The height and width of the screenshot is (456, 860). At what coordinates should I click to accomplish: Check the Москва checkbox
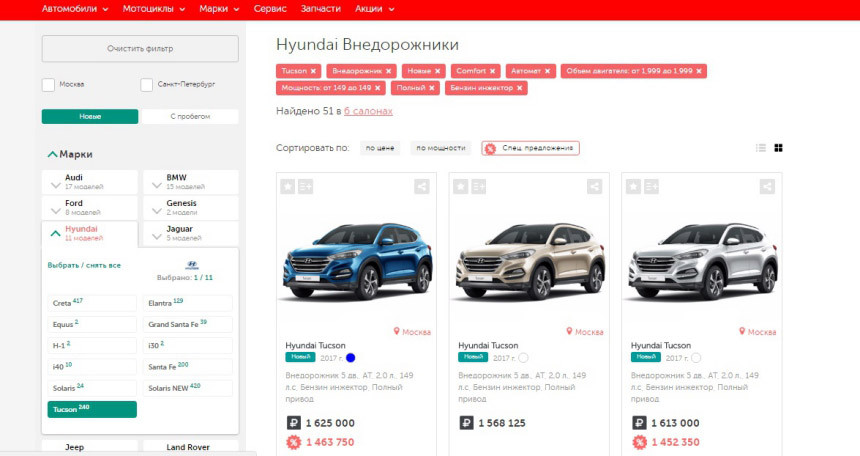(48, 85)
